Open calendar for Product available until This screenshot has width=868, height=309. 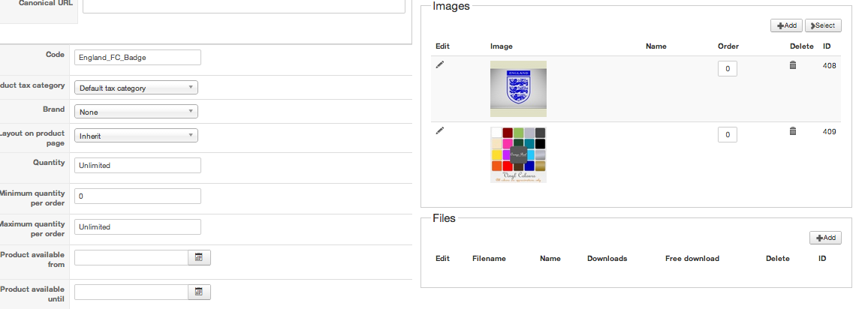(199, 292)
